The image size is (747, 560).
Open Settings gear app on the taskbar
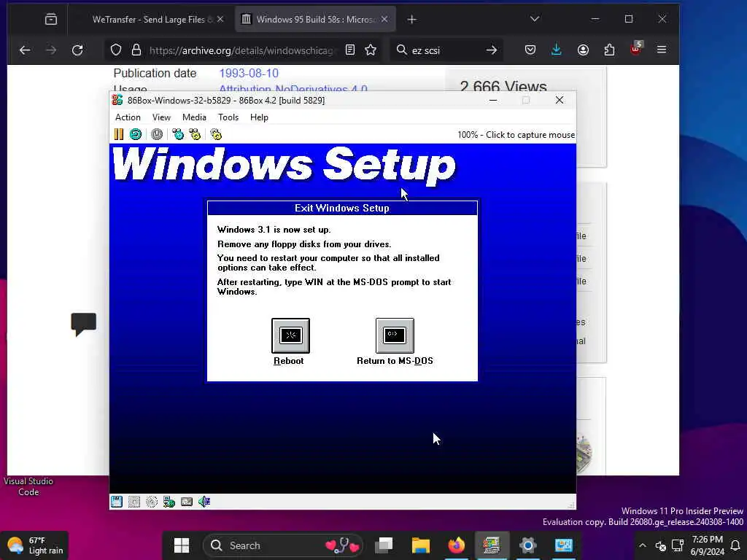528,545
